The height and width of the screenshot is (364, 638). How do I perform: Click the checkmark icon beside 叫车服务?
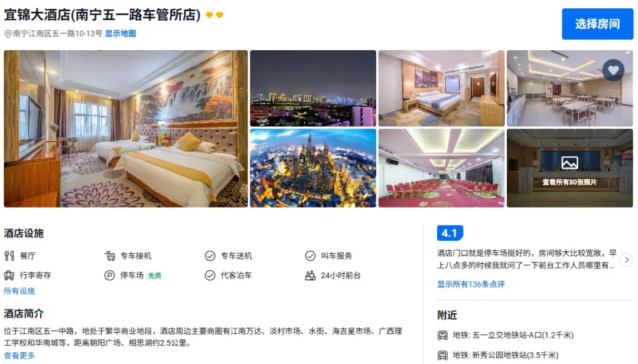pyautogui.click(x=310, y=256)
